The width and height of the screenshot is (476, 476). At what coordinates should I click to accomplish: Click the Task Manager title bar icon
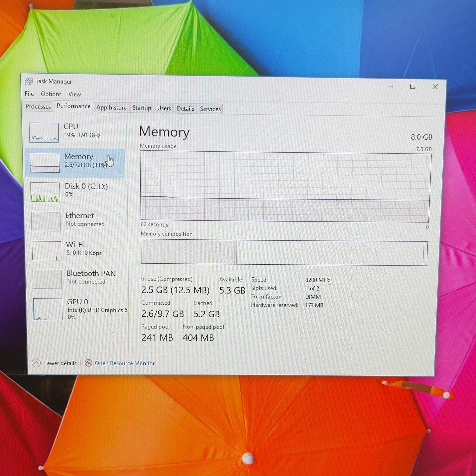pyautogui.click(x=29, y=81)
